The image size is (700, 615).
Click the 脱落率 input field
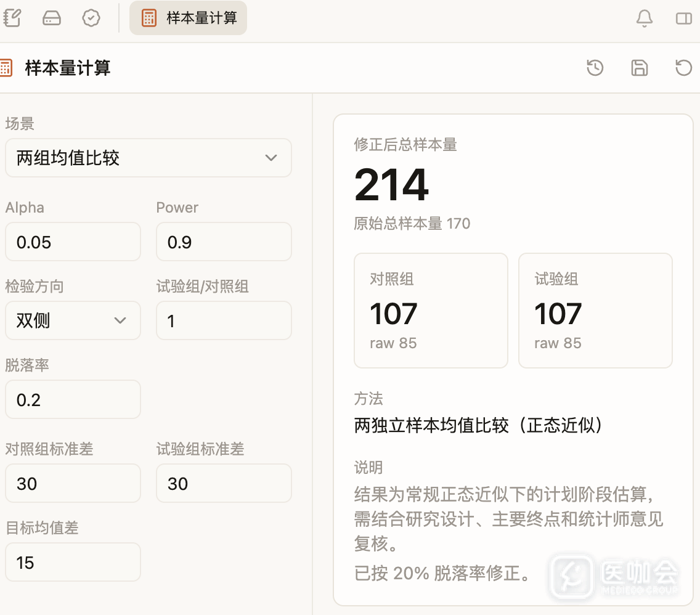click(x=73, y=399)
